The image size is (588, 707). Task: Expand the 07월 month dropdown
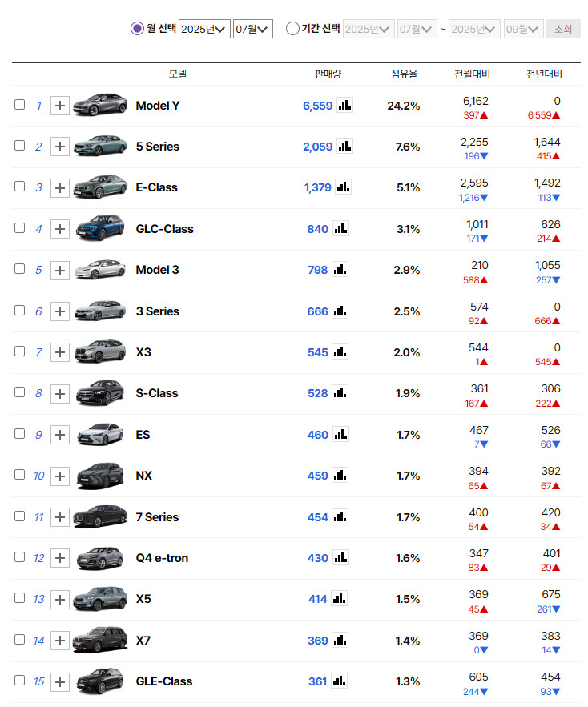coord(253,29)
